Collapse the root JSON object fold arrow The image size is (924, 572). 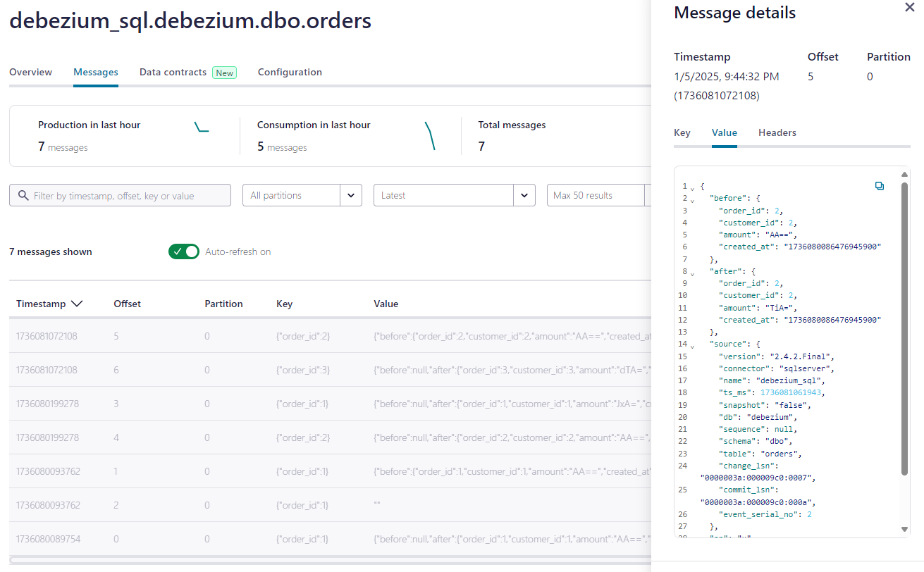click(x=692, y=188)
